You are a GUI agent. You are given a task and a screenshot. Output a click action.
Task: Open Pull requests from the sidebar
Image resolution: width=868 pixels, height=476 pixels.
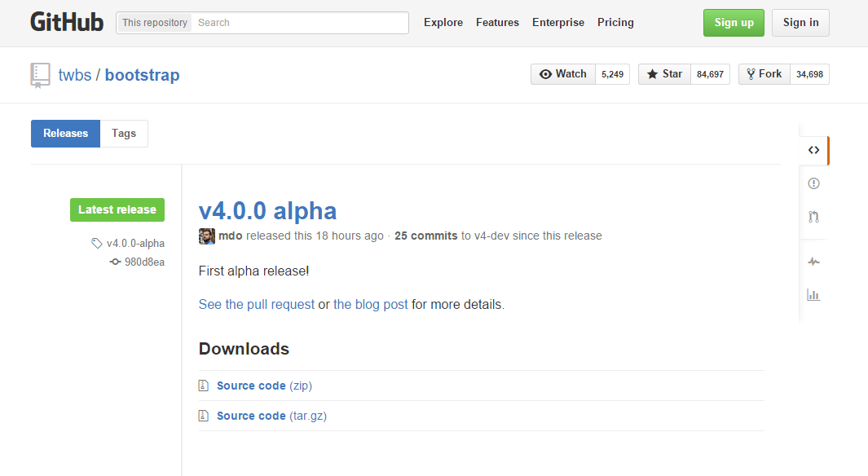point(813,216)
